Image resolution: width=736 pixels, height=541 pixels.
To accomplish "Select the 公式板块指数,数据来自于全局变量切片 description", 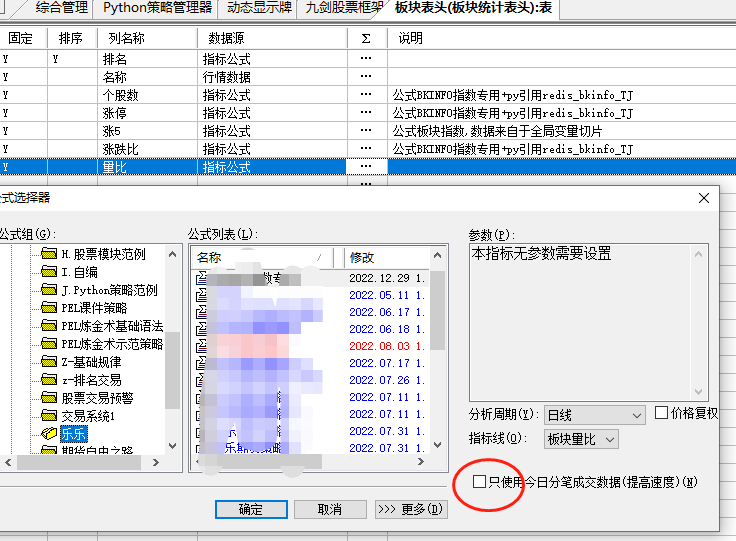I will pyautogui.click(x=497, y=131).
